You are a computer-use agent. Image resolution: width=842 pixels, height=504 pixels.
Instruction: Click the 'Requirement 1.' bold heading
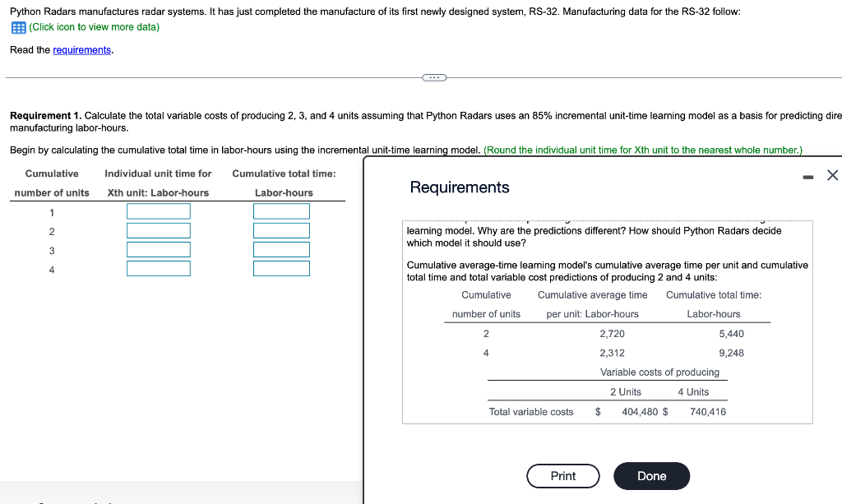[x=46, y=115]
